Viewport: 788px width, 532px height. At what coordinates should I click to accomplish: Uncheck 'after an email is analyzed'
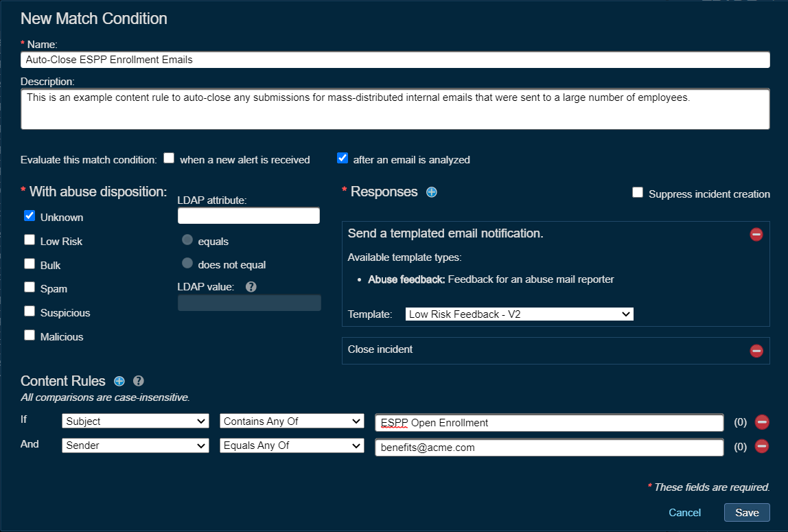click(343, 159)
